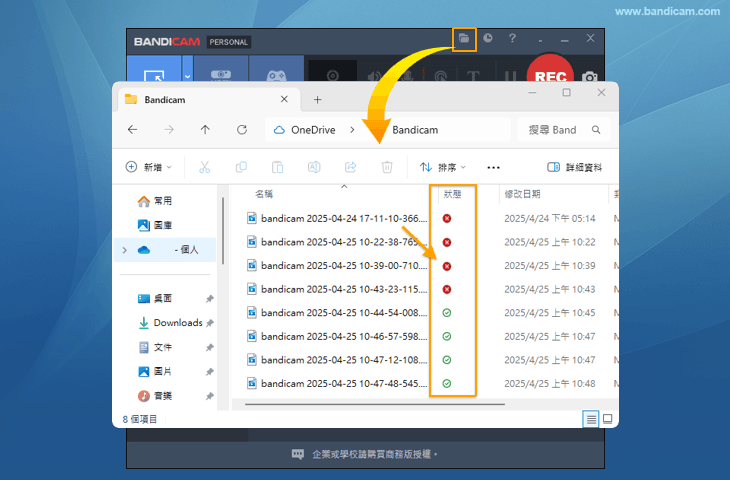
Task: Select file bandicam 2025-04-25 10-46-57-598
Action: 337,336
